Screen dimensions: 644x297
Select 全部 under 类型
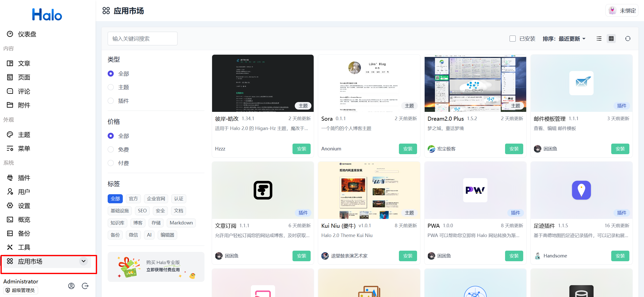(111, 74)
